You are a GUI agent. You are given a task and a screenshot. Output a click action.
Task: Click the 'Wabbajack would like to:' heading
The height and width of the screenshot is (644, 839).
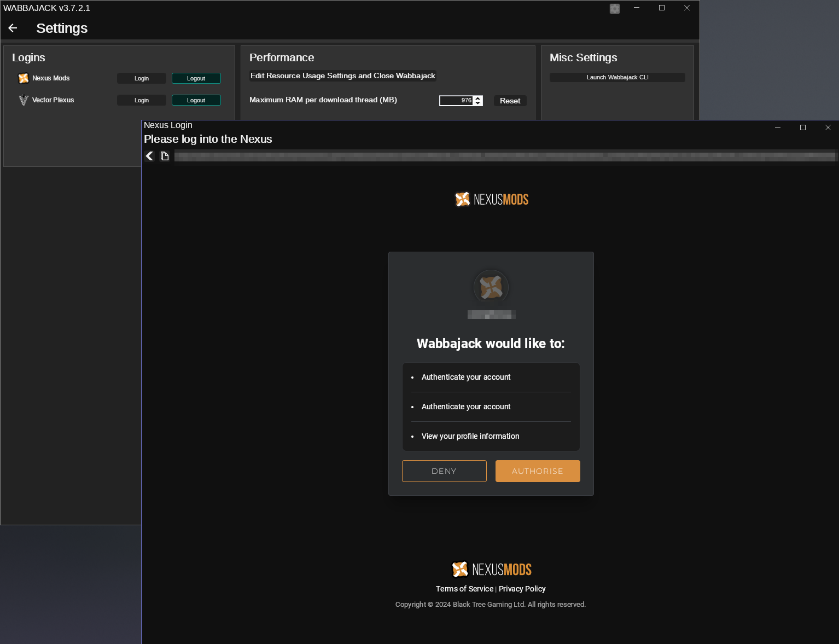click(491, 344)
